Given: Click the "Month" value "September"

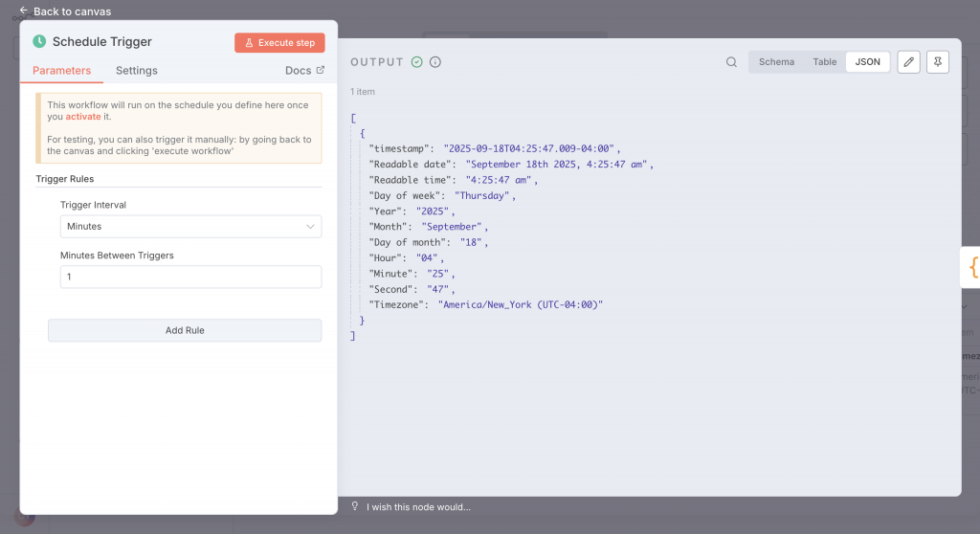Looking at the screenshot, I should [452, 227].
